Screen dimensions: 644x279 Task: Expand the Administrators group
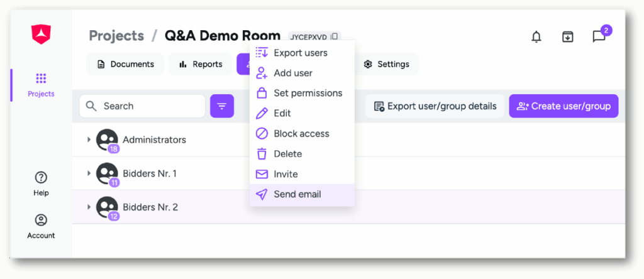pyautogui.click(x=89, y=139)
